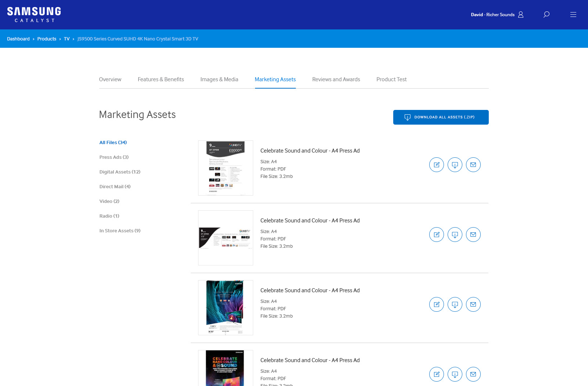The image size is (588, 386).
Task: Click edit icon for the fourth press ad
Action: [436, 374]
